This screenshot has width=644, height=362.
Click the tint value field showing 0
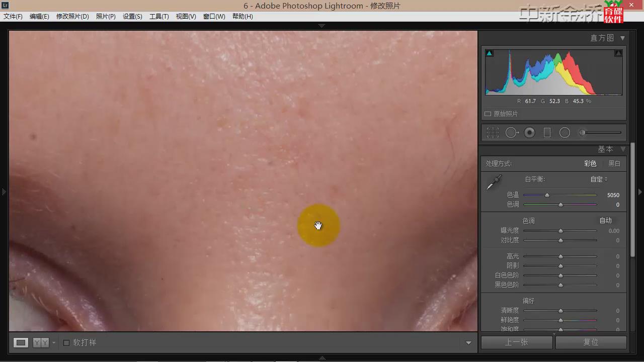pos(618,205)
